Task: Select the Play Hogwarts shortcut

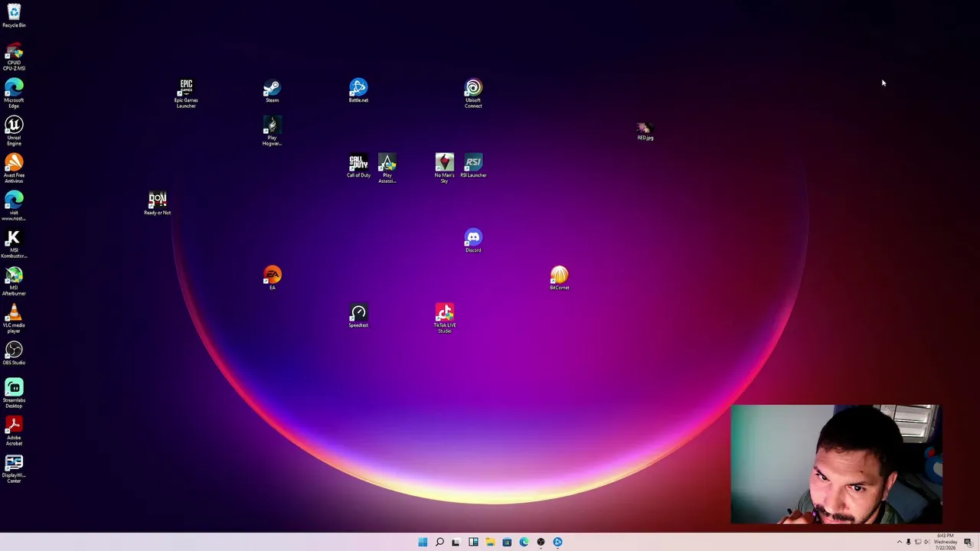Action: pos(272,131)
